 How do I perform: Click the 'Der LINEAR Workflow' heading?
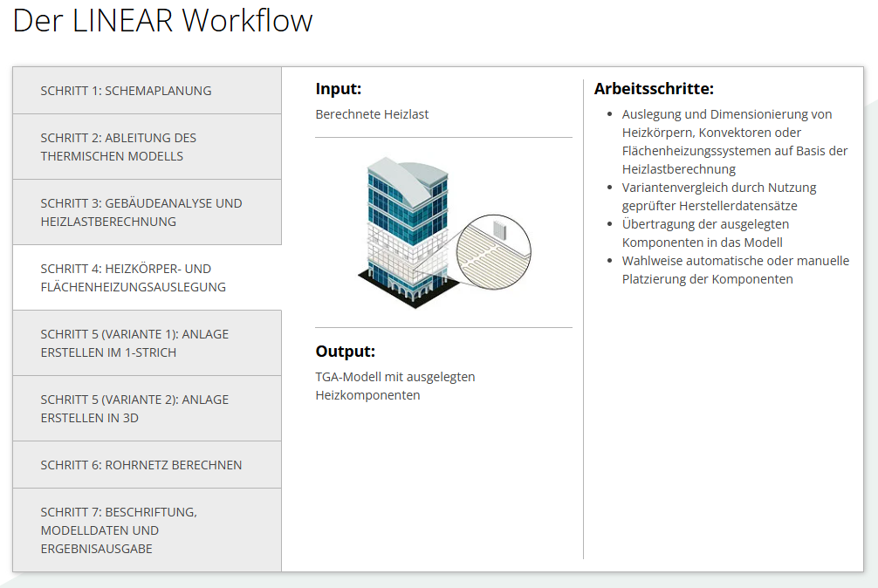tap(162, 21)
